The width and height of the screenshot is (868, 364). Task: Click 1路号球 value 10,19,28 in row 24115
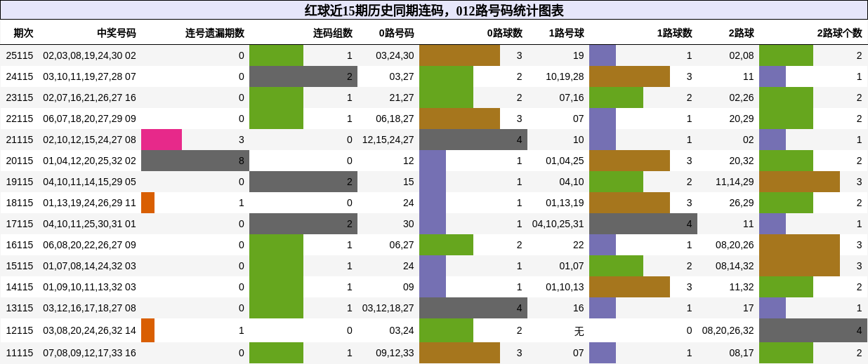click(x=565, y=76)
